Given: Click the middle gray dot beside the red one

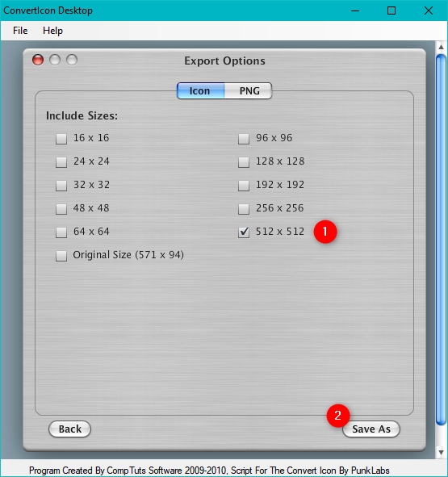Looking at the screenshot, I should [55, 60].
